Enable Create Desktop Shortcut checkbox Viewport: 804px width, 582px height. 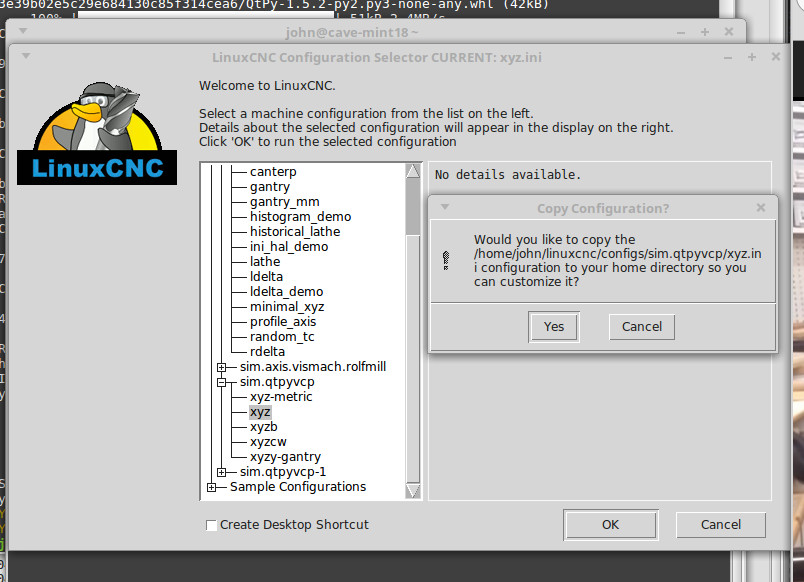click(x=211, y=525)
